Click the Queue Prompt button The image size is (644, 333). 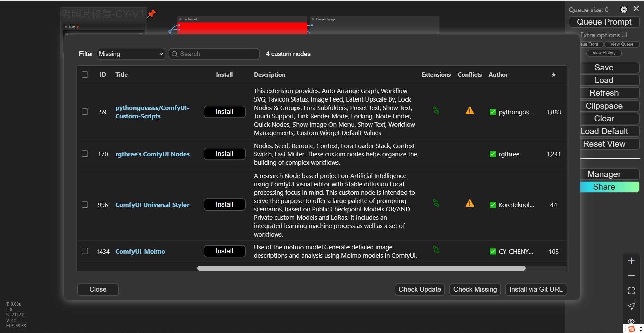pyautogui.click(x=604, y=22)
